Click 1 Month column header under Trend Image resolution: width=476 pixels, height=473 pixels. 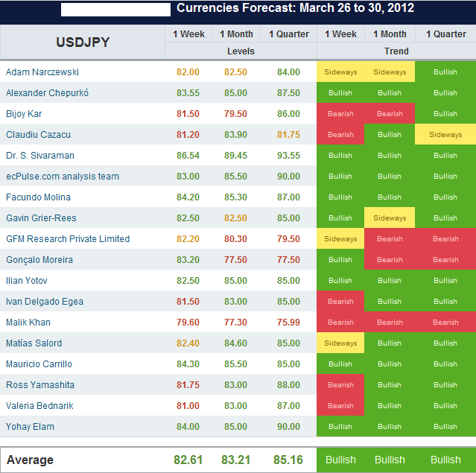[390, 34]
